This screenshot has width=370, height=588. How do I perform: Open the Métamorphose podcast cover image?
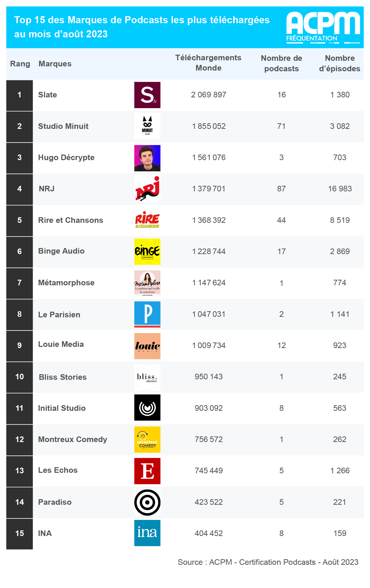[x=147, y=283]
